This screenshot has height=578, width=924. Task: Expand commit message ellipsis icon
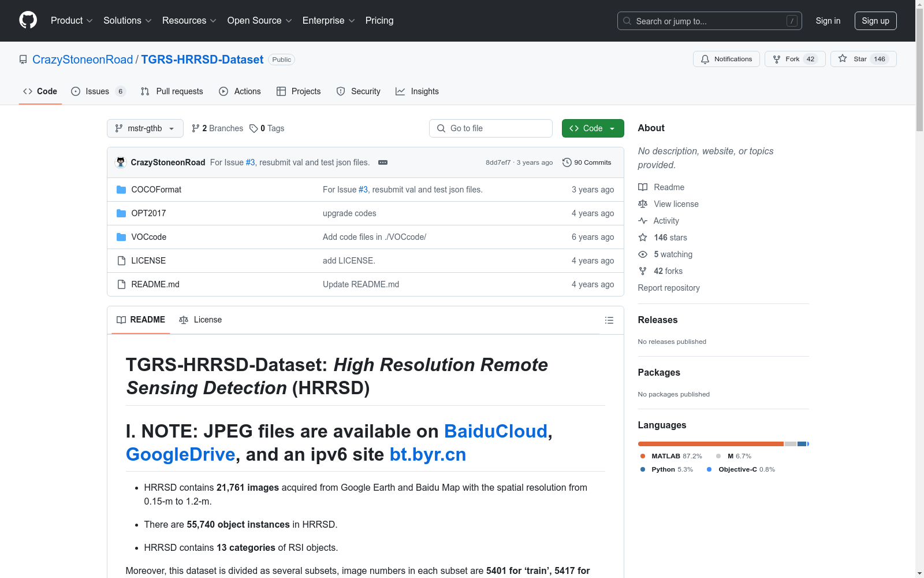pyautogui.click(x=383, y=162)
